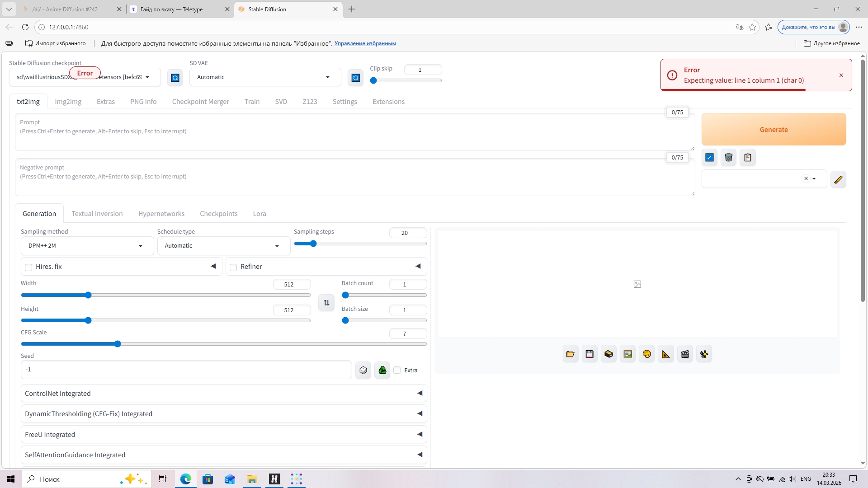Open the images output folder icon

(x=570, y=354)
